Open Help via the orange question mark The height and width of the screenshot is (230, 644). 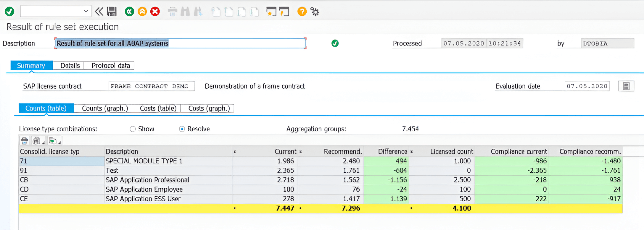pos(302,12)
